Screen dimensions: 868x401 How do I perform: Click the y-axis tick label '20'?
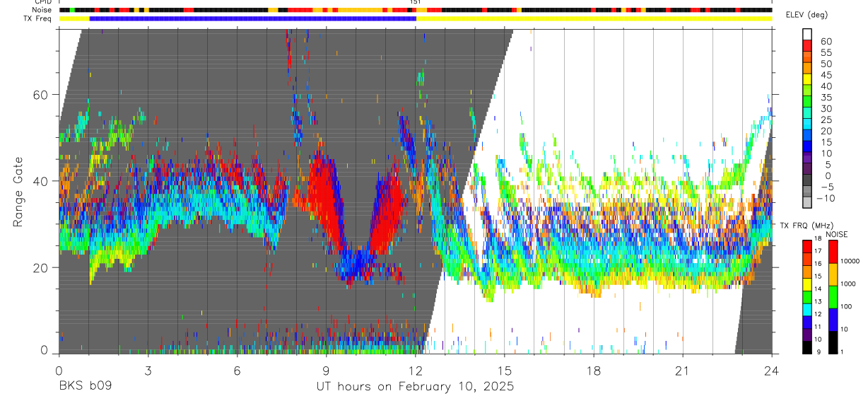[x=42, y=267]
